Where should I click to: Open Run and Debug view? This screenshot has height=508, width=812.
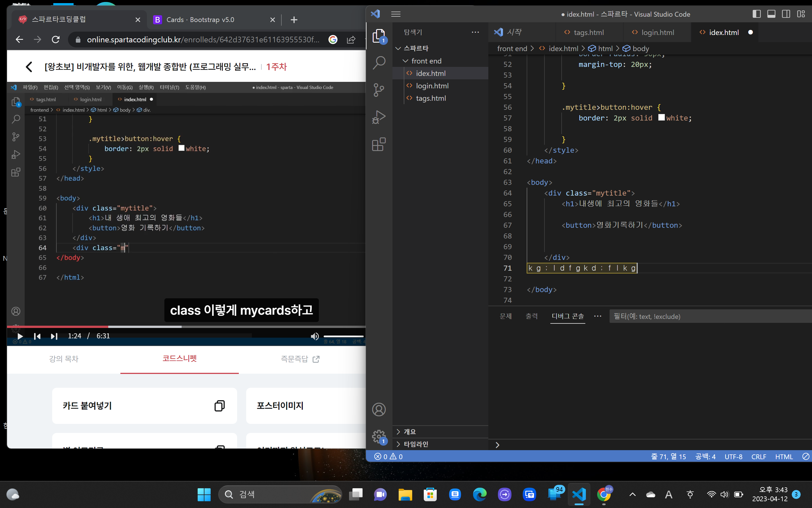pyautogui.click(x=379, y=117)
